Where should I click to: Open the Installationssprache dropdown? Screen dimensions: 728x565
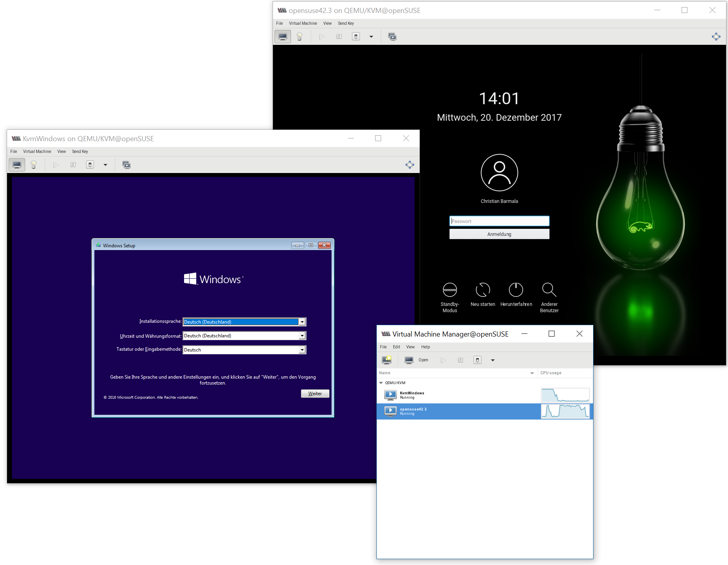point(244,322)
